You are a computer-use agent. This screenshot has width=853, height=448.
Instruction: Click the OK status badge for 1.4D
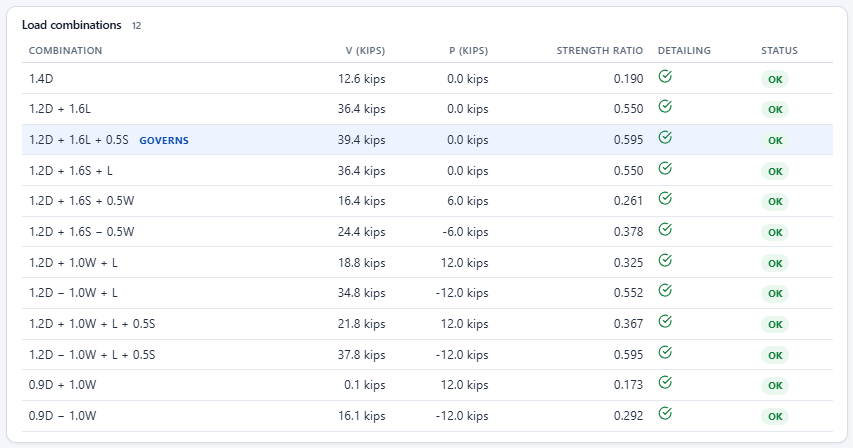(x=775, y=79)
